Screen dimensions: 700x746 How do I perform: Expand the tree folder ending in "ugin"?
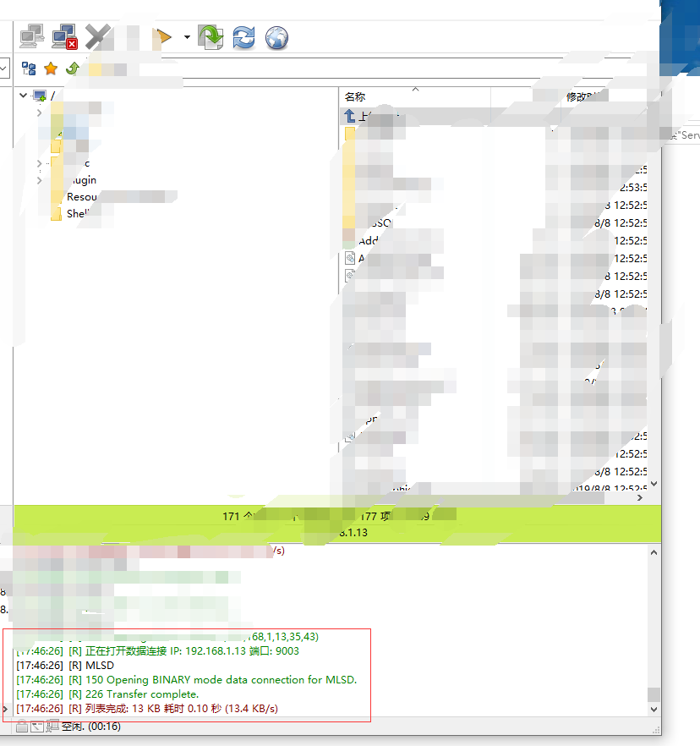pos(39,180)
